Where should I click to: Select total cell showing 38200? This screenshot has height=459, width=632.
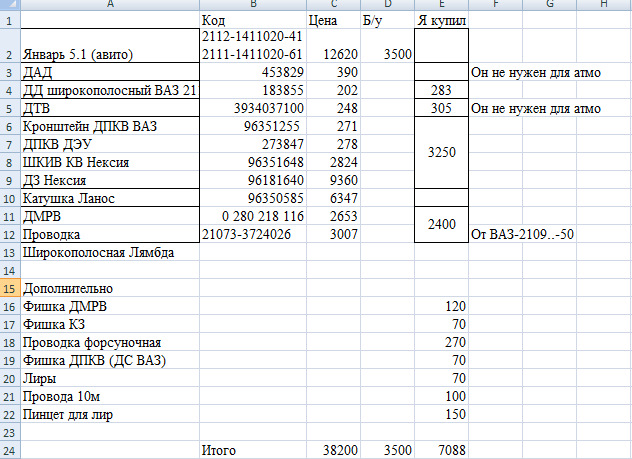pos(333,450)
